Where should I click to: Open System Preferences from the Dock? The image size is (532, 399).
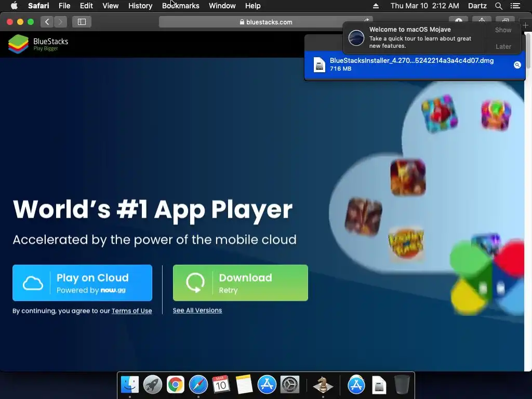click(289, 385)
